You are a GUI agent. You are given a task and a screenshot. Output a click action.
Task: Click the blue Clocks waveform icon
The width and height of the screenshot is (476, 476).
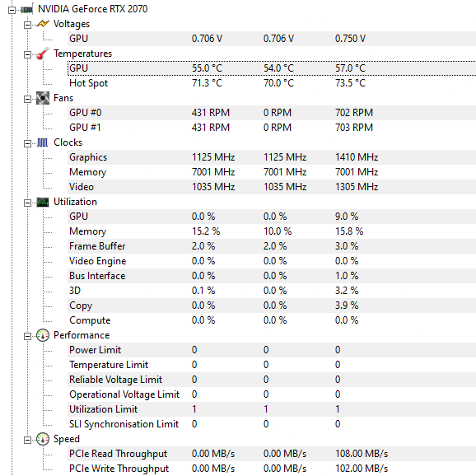tap(43, 142)
